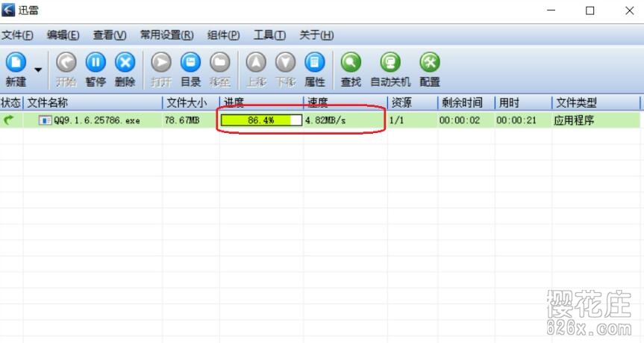The width and height of the screenshot is (644, 343).
Task: Click the 4.82MB/s speed cell
Action: [x=325, y=120]
